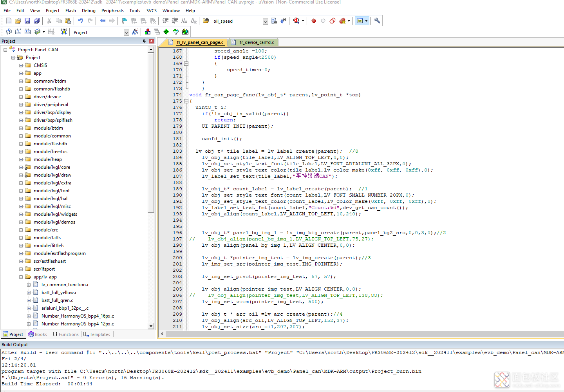Open Manage Run-Time Environment green diamond icon
This screenshot has height=392, width=564.
pos(166,32)
